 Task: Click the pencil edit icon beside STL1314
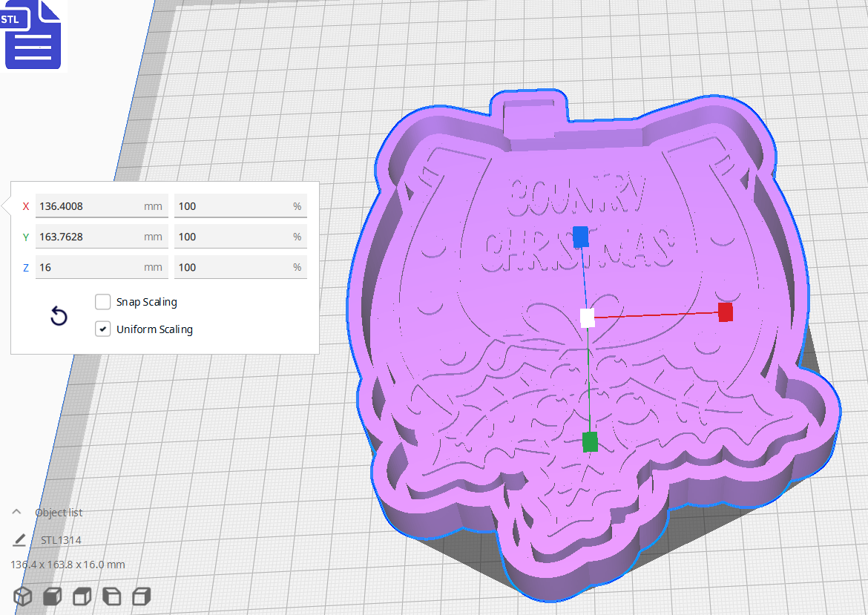[18, 540]
